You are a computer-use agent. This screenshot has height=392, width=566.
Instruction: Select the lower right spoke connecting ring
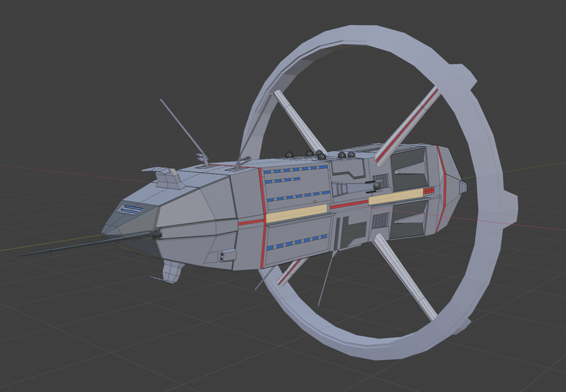click(405, 277)
